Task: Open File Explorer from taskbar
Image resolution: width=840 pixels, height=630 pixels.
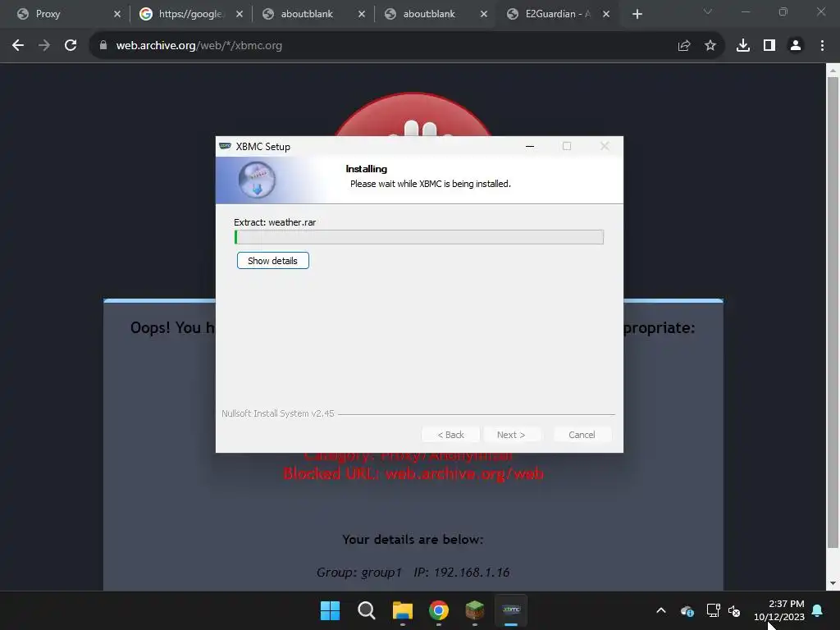Action: 402,610
